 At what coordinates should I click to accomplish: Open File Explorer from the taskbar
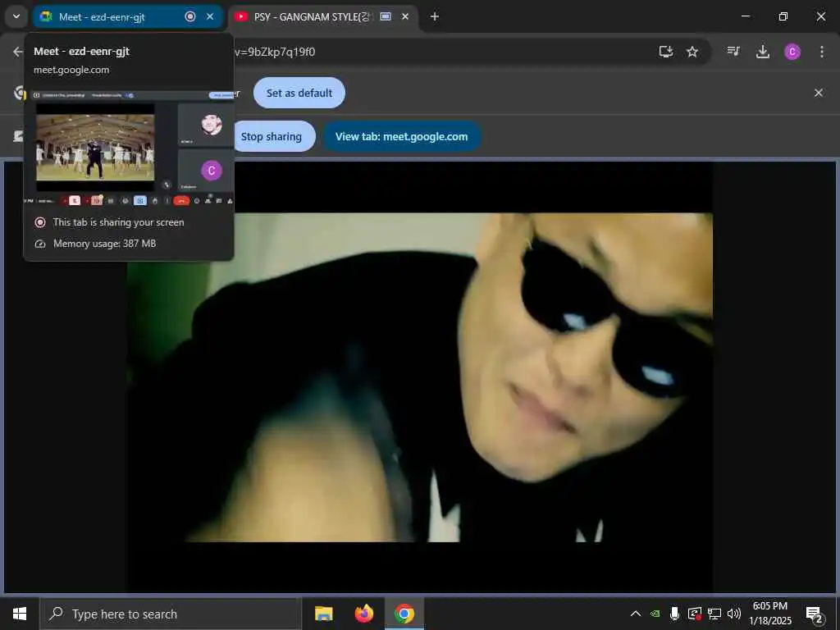tap(323, 614)
